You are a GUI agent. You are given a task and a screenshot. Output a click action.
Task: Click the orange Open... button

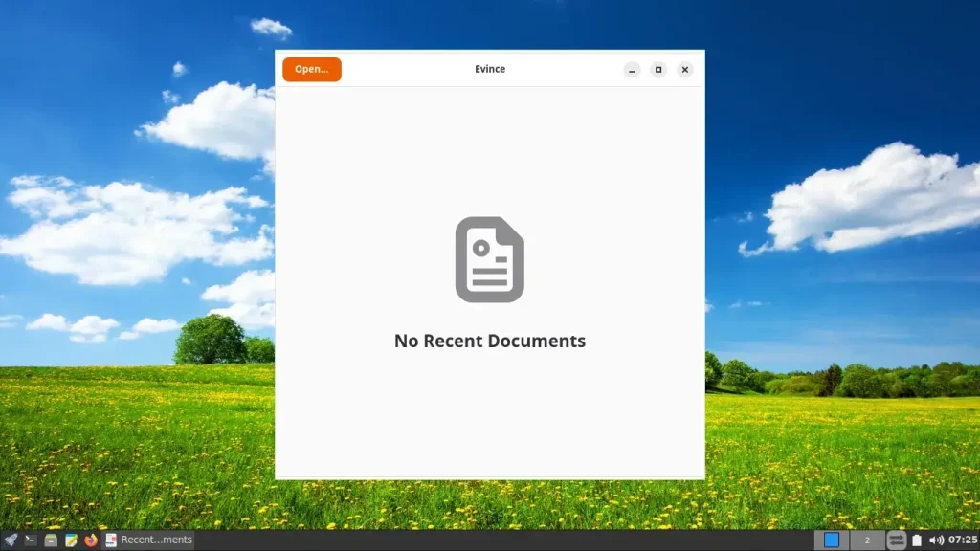click(x=311, y=69)
